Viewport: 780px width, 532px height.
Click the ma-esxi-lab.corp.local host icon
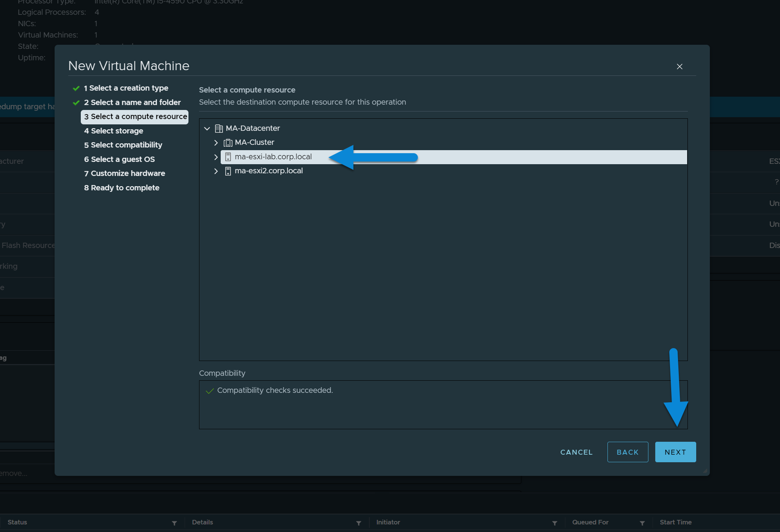[228, 157]
